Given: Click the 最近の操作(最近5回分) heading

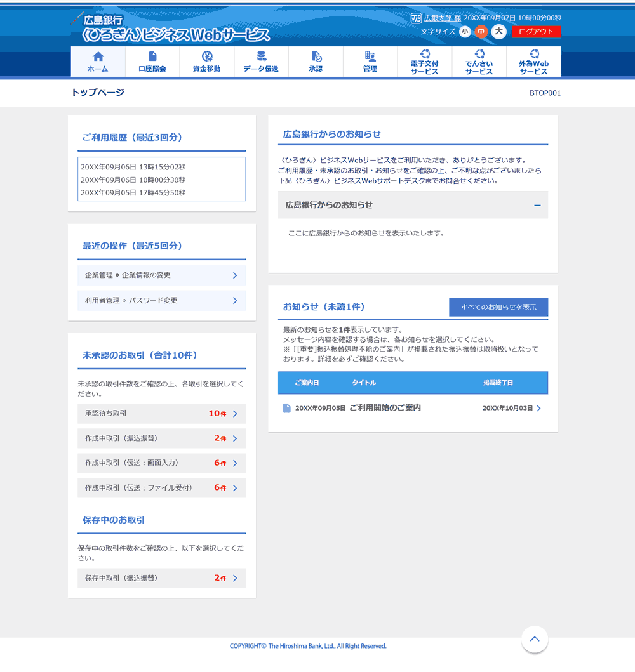Looking at the screenshot, I should pyautogui.click(x=132, y=246).
